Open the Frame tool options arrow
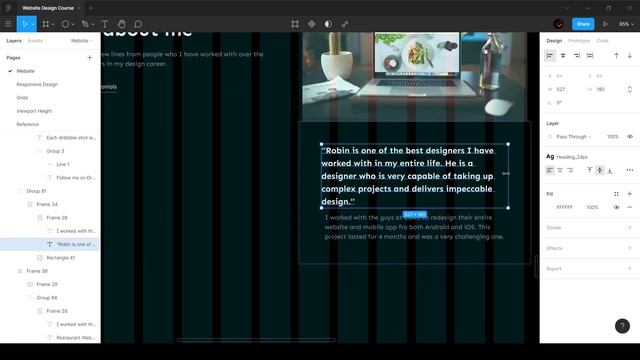The width and height of the screenshot is (640, 360). (53, 24)
